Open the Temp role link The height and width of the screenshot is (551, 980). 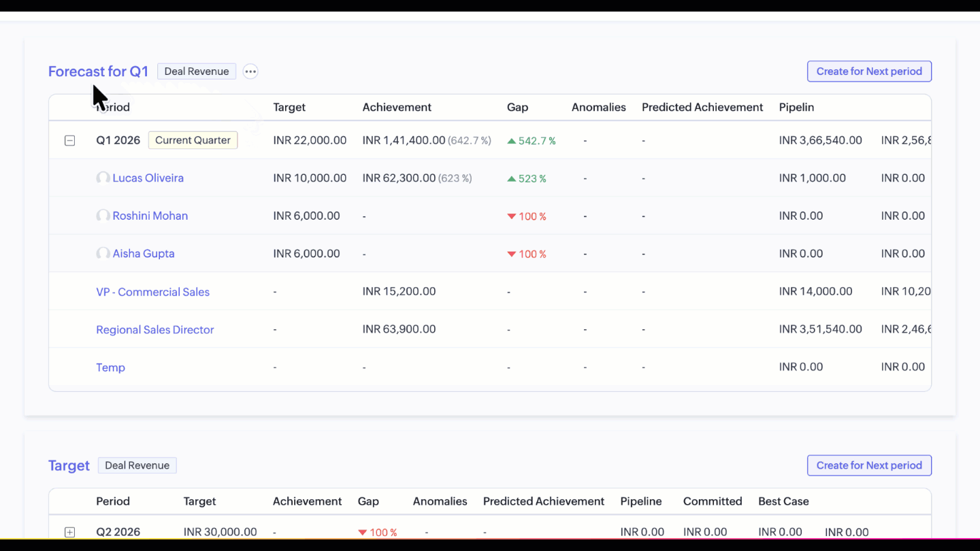[x=110, y=367]
